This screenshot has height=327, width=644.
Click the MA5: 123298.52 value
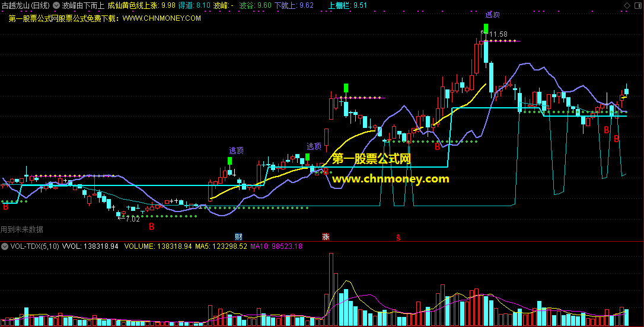221,246
